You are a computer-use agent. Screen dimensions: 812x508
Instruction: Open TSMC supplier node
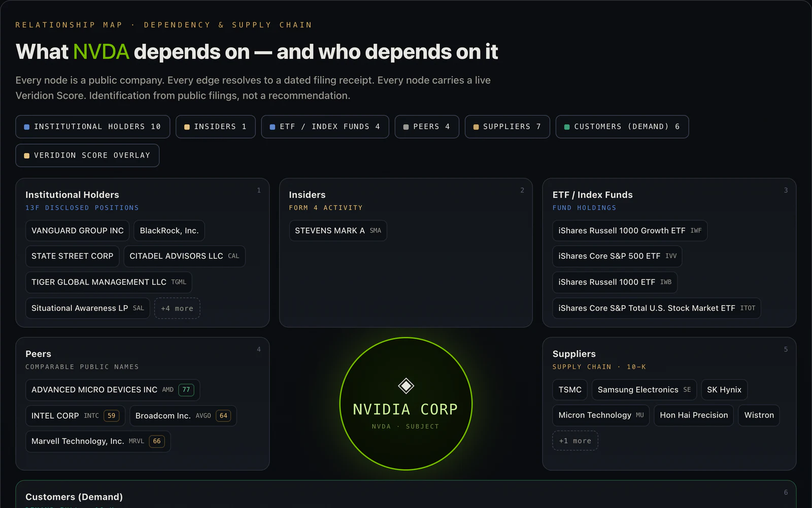pos(570,390)
